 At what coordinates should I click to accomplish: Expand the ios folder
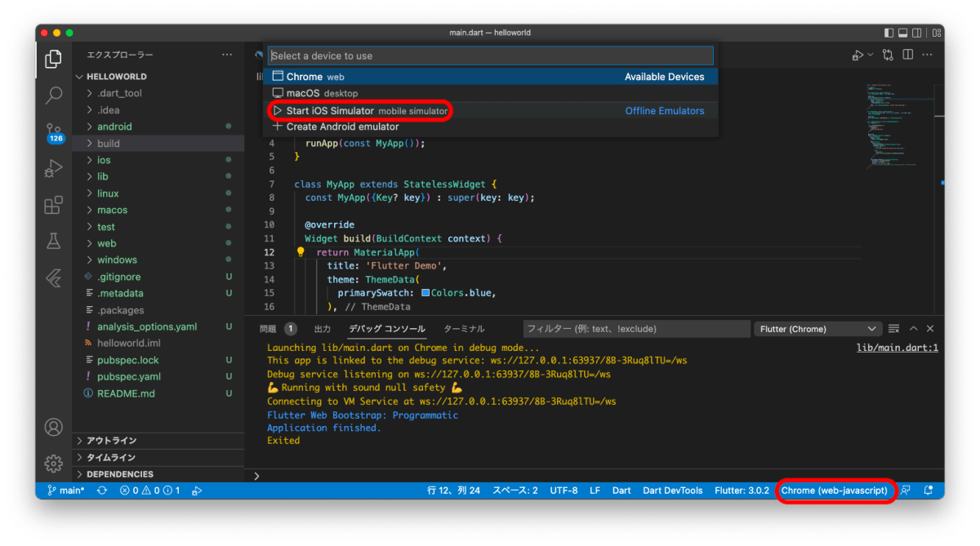[158, 160]
